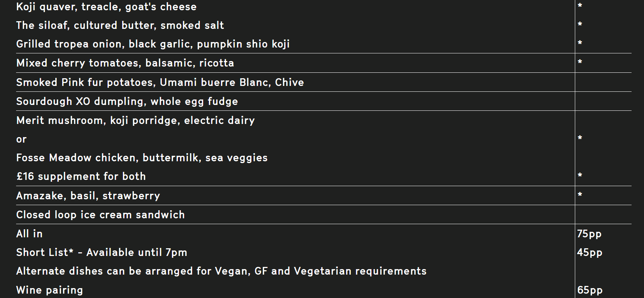Viewport: 644px width, 298px height.
Task: Click the word "or" between mains
Action: (x=22, y=140)
